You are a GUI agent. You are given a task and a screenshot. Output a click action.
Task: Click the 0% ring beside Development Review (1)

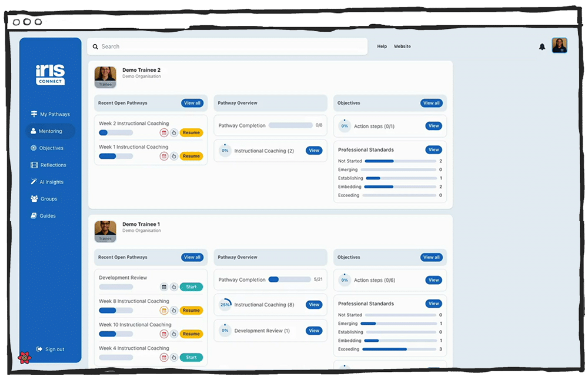pos(225,331)
